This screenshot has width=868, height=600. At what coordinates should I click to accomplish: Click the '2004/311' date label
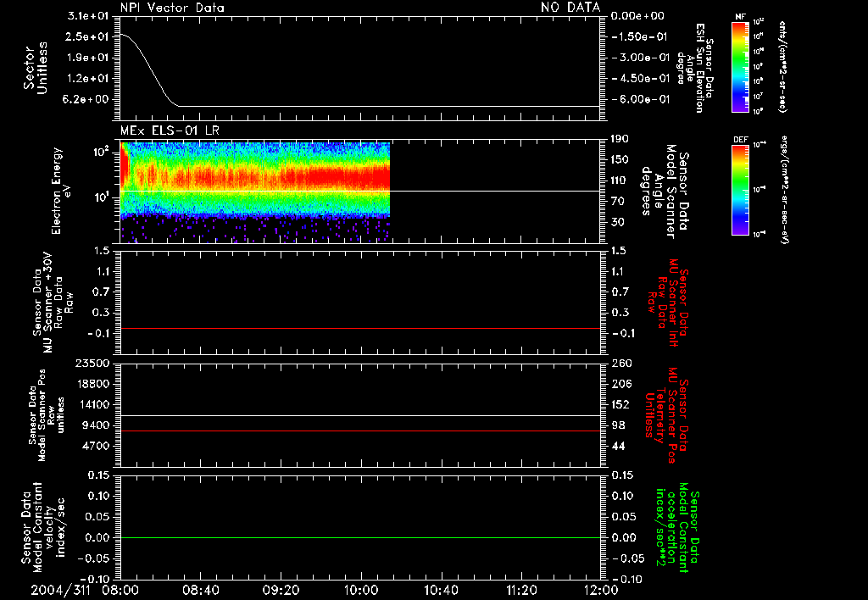tap(60, 590)
